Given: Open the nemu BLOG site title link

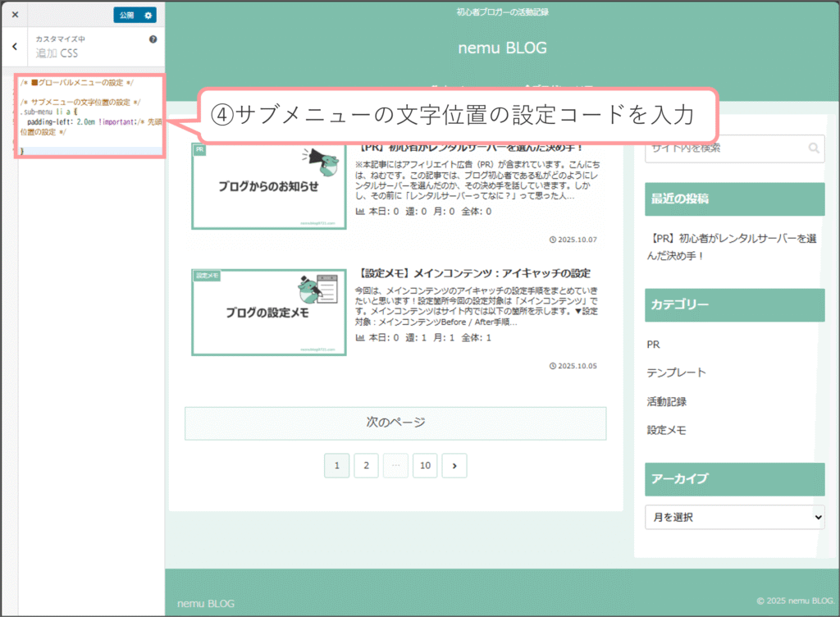Looking at the screenshot, I should pos(502,48).
